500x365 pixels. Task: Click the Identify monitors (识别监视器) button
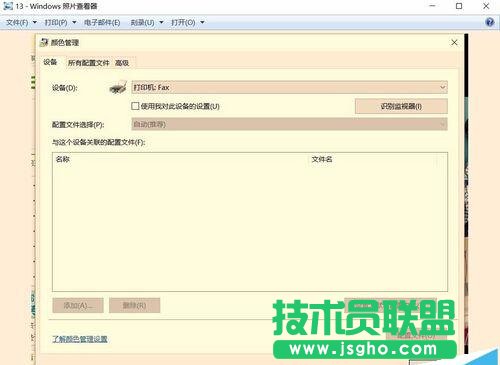coord(401,106)
